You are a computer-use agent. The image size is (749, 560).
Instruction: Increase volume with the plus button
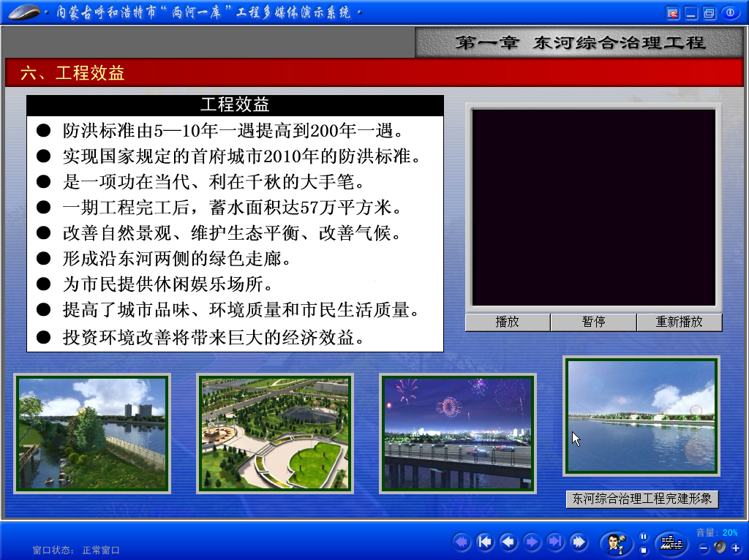(736, 548)
